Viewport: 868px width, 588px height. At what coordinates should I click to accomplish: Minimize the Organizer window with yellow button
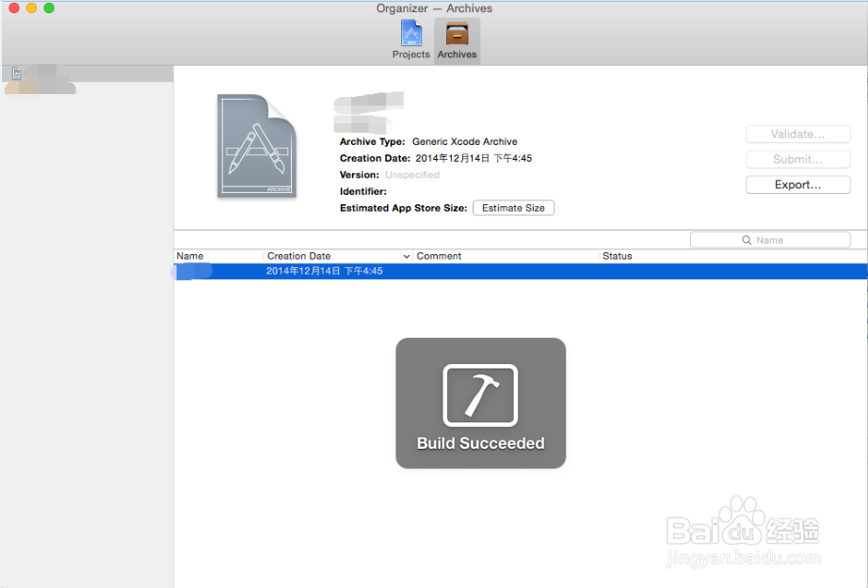(32, 8)
